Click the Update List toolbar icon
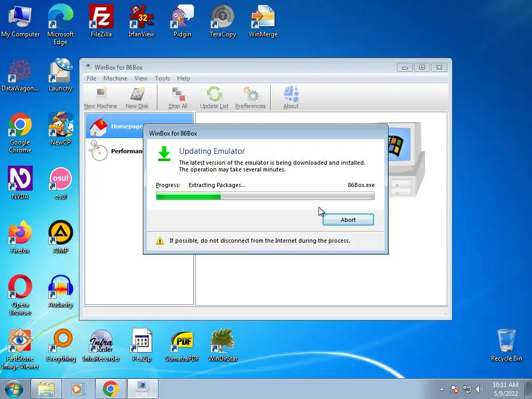The width and height of the screenshot is (532, 399). [x=214, y=98]
